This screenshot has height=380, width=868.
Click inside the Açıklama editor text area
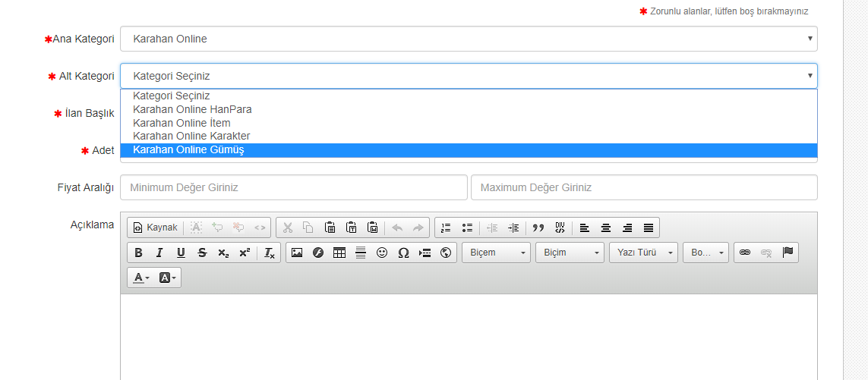tap(469, 336)
